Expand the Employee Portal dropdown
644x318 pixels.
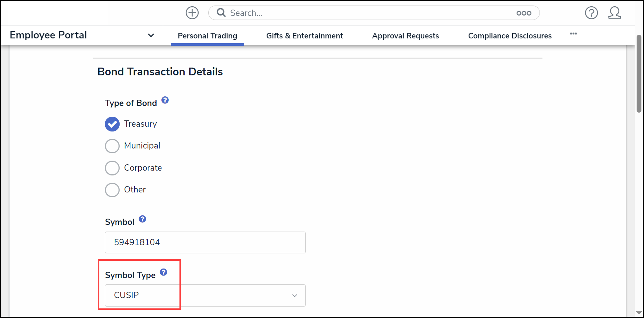click(151, 35)
